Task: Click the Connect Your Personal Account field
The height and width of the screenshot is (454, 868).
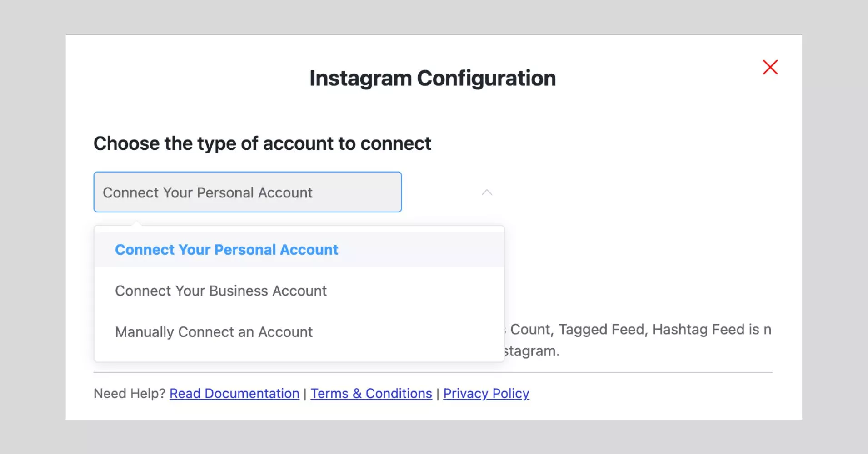Action: (x=247, y=192)
